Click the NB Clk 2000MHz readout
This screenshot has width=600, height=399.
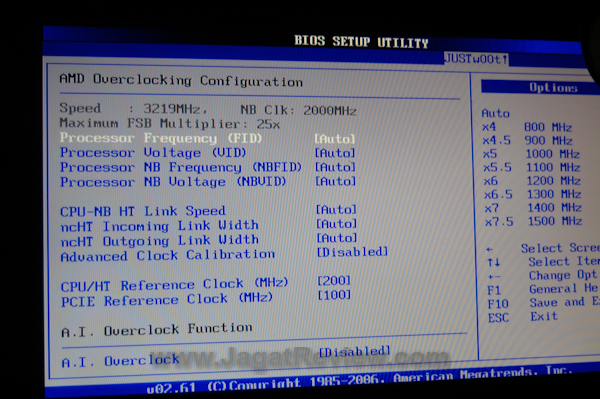298,111
